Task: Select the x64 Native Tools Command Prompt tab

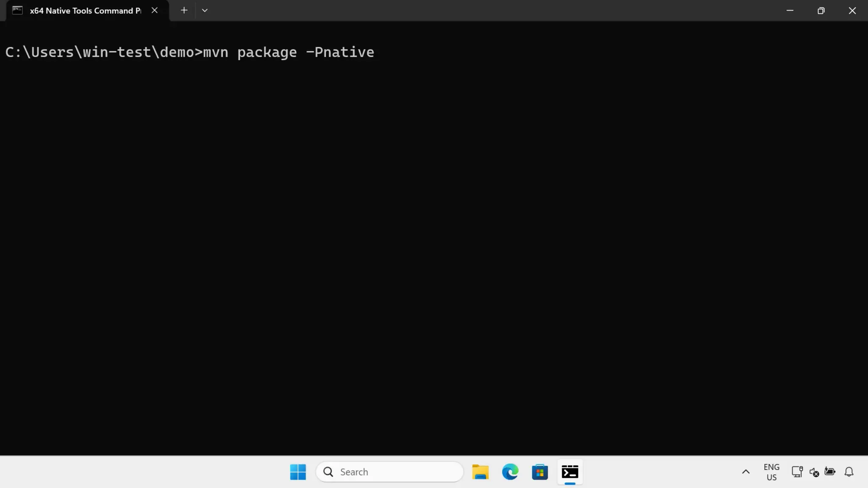Action: click(x=85, y=11)
